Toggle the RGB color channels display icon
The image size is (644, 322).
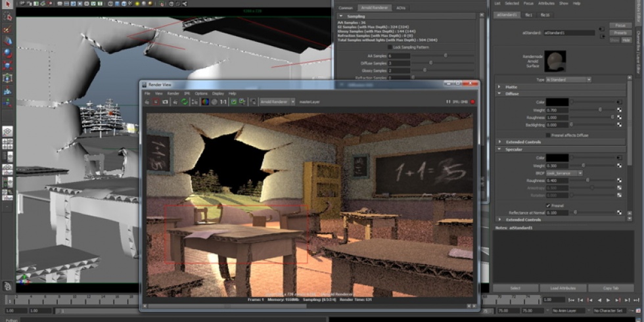[205, 102]
